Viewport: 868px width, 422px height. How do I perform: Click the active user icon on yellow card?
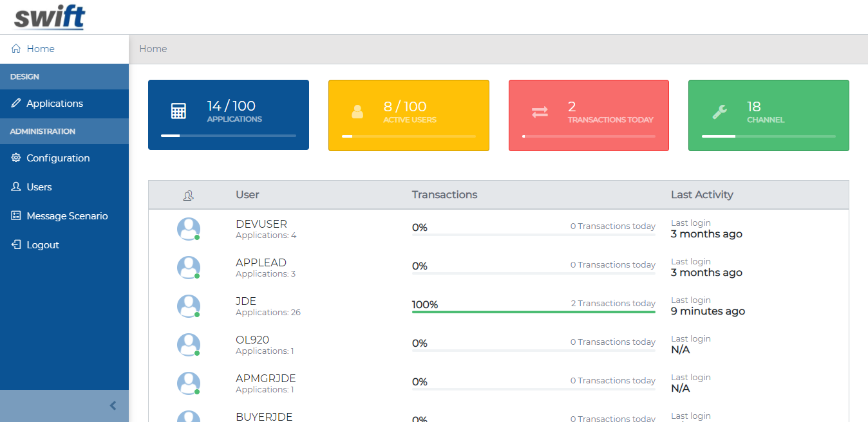(357, 111)
